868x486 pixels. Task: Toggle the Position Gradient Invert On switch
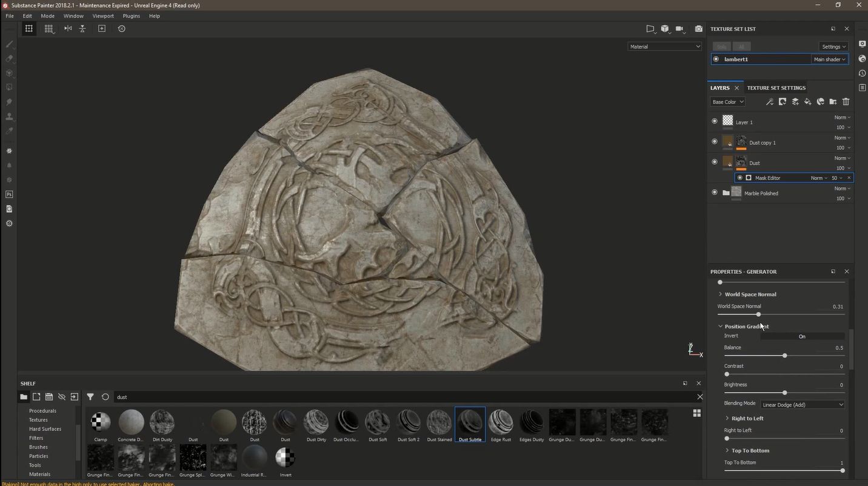coord(802,336)
